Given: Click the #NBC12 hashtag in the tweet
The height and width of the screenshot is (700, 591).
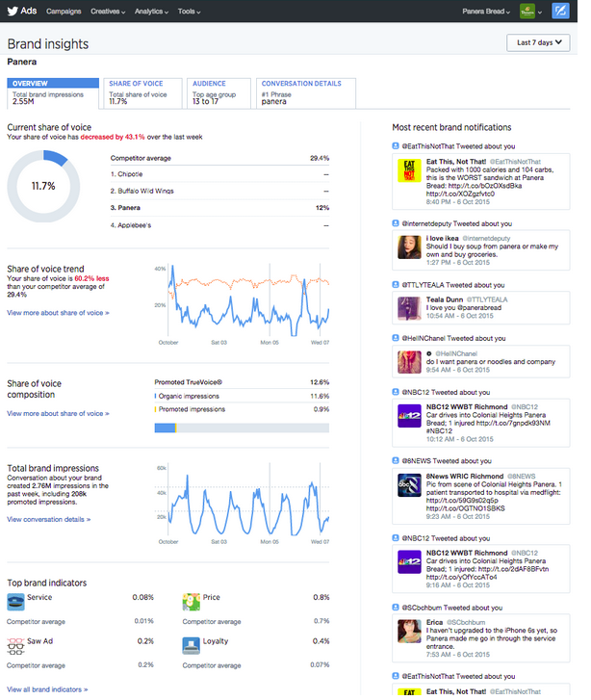Looking at the screenshot, I should click(x=439, y=430).
